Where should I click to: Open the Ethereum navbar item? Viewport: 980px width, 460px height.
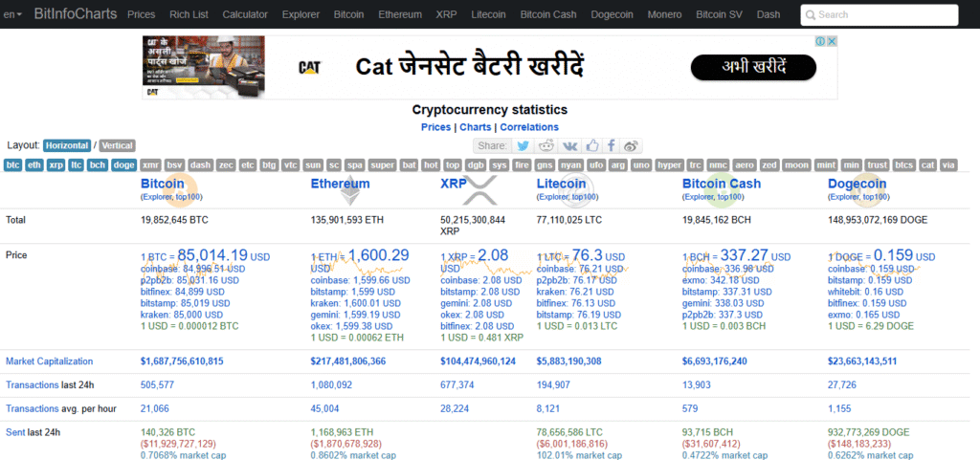pyautogui.click(x=400, y=14)
